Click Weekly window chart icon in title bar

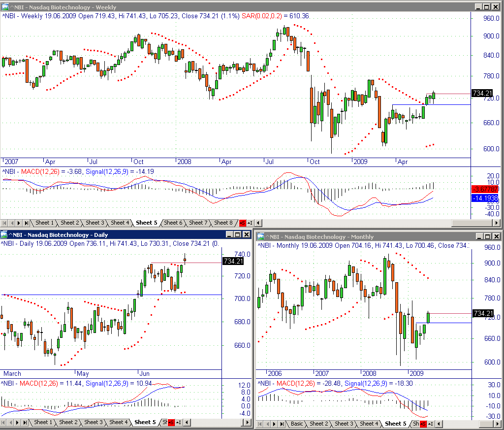5,7
